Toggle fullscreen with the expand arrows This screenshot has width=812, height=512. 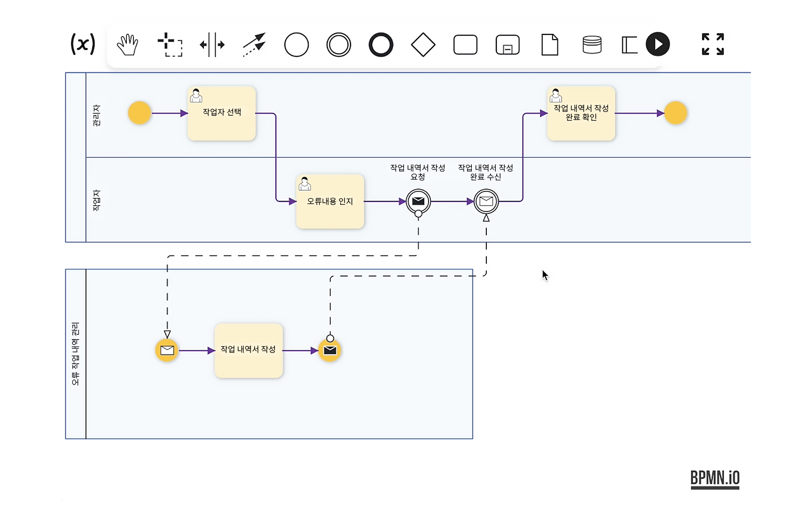pyautogui.click(x=712, y=44)
